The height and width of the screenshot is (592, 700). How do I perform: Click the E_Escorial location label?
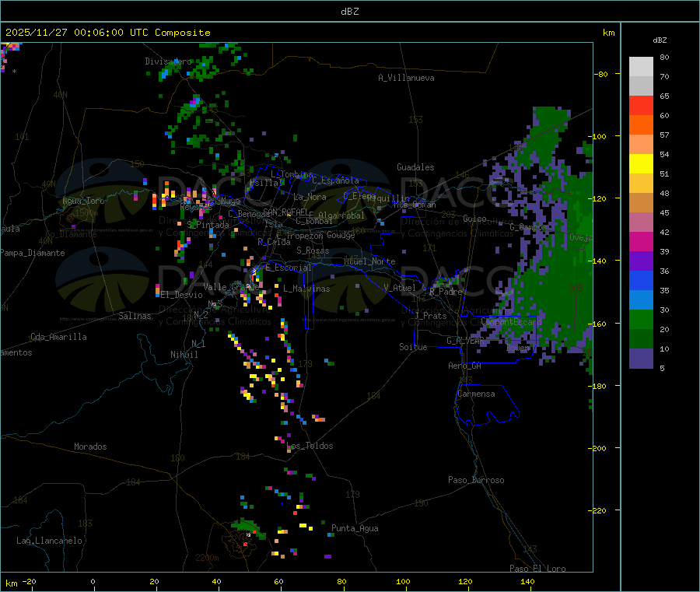click(x=289, y=268)
